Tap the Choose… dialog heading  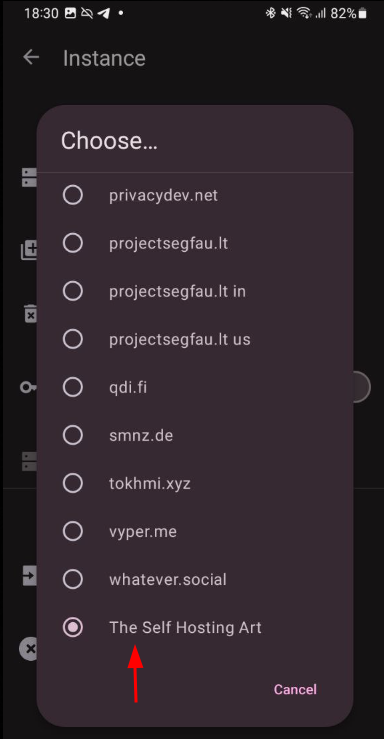click(109, 140)
